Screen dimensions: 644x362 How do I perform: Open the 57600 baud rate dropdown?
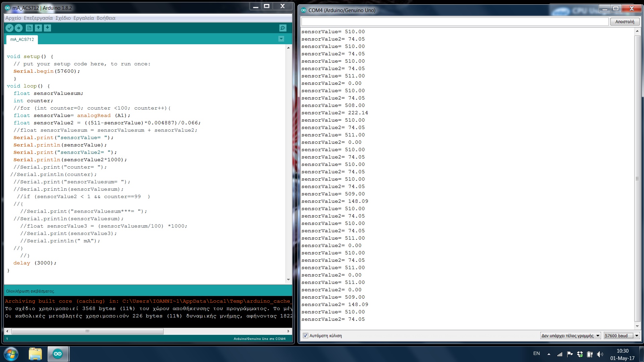click(x=622, y=336)
